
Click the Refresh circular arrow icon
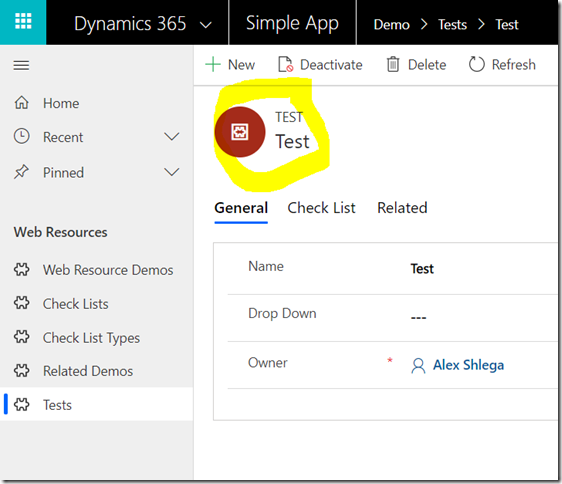point(477,65)
